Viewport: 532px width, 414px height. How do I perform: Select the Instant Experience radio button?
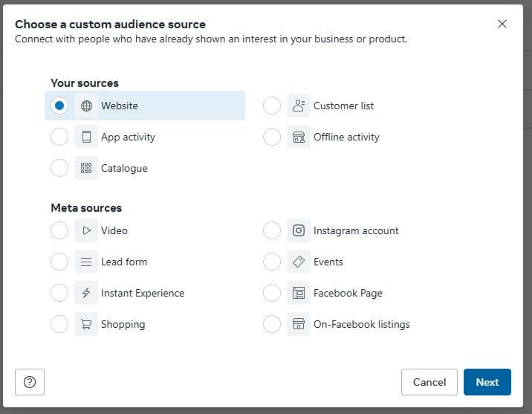tap(59, 293)
